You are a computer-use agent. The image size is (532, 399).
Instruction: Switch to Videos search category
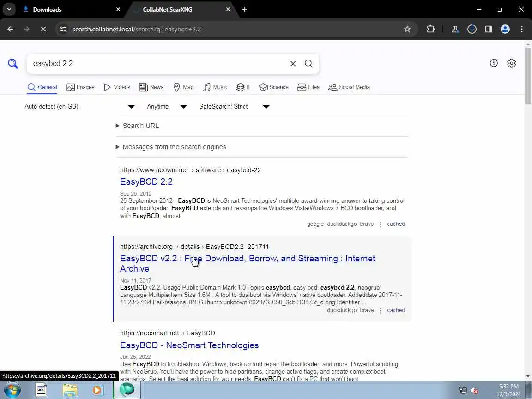coord(117,87)
